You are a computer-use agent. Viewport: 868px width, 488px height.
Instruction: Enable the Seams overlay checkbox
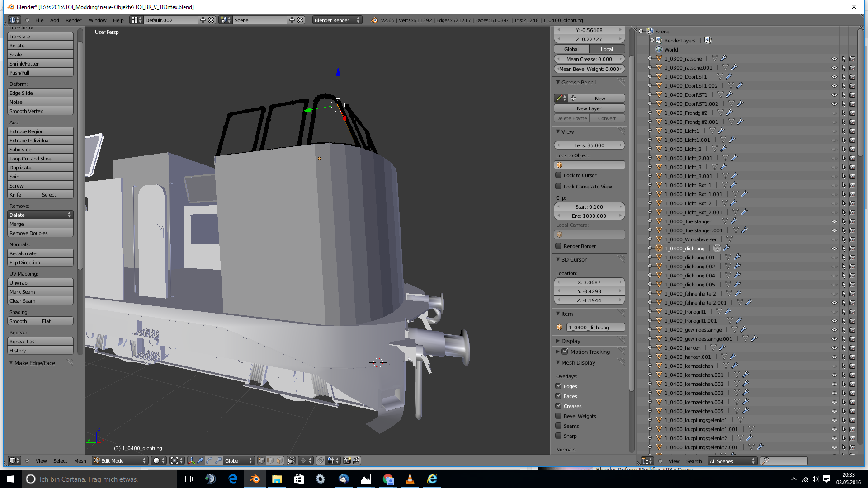[559, 426]
